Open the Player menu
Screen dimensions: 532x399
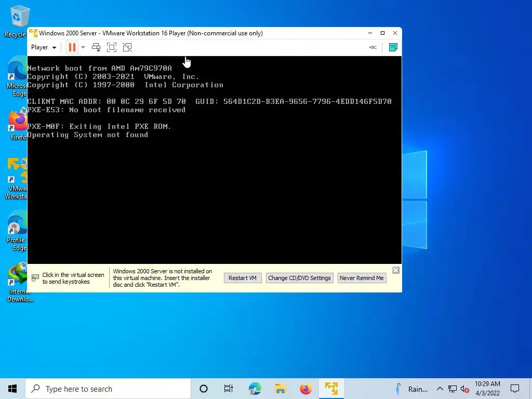click(x=44, y=47)
